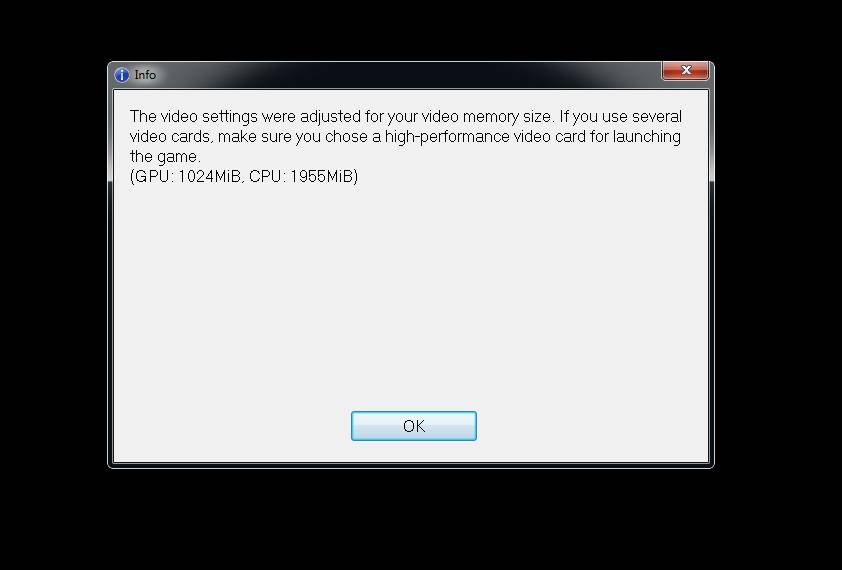Screen dimensions: 842x570
Task: Click the word "high-performance" in the message
Action: tap(447, 136)
